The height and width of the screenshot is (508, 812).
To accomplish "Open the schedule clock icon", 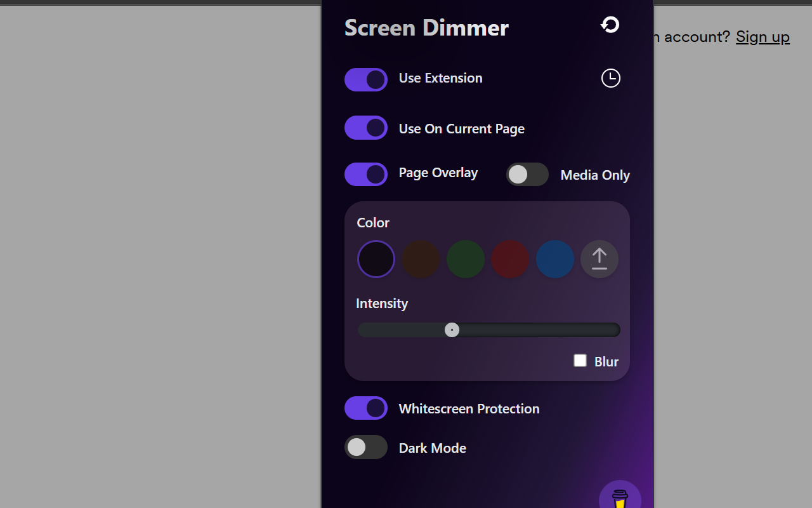I will coord(611,78).
